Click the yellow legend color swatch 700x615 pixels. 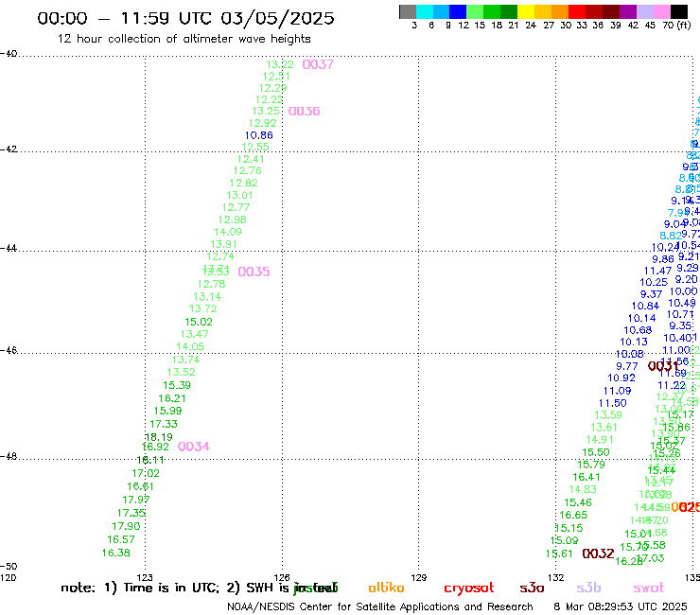[x=526, y=11]
